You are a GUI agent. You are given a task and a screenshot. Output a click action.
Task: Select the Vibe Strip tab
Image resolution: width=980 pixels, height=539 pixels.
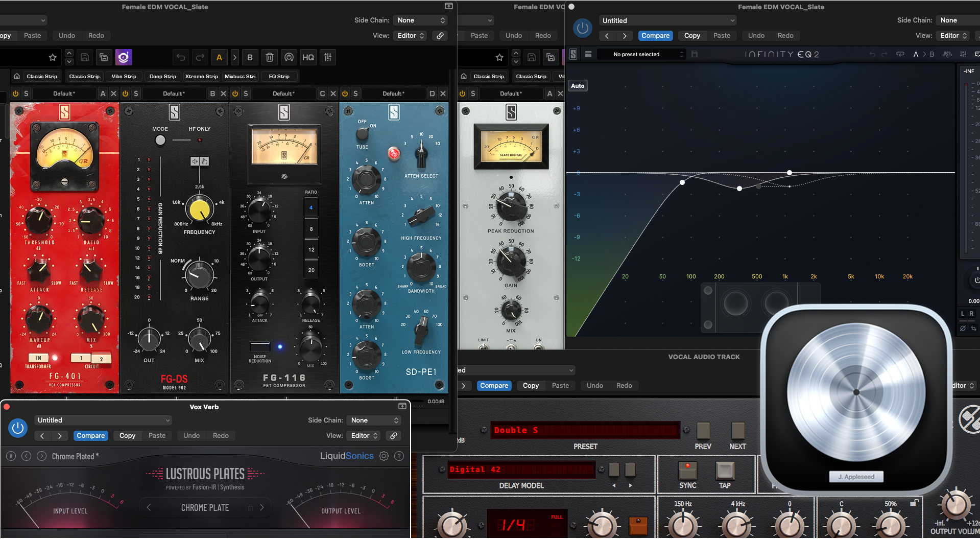tap(124, 76)
